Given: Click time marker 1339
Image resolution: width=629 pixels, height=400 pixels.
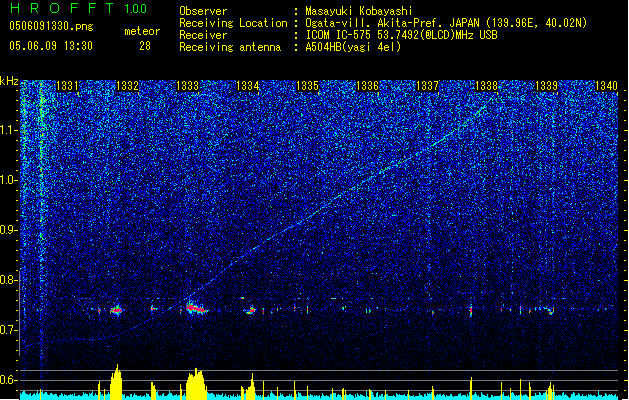Looking at the screenshot, I should coord(546,86).
